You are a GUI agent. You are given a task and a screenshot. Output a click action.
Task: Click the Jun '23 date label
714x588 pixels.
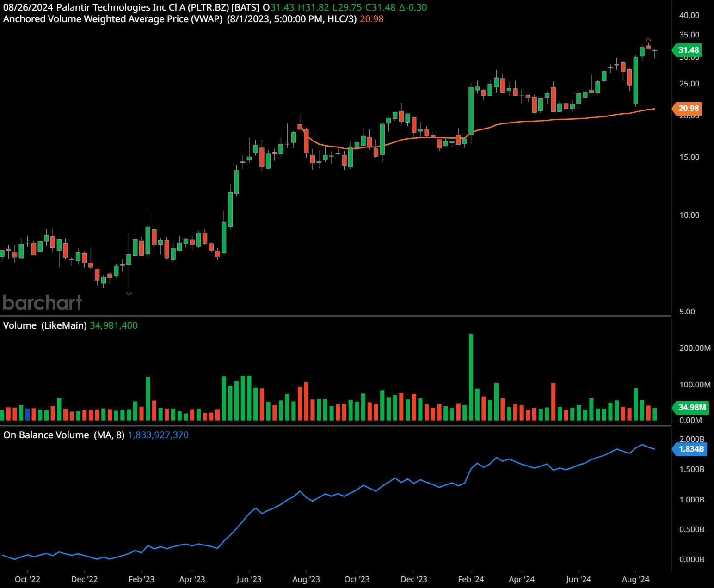pos(249,579)
